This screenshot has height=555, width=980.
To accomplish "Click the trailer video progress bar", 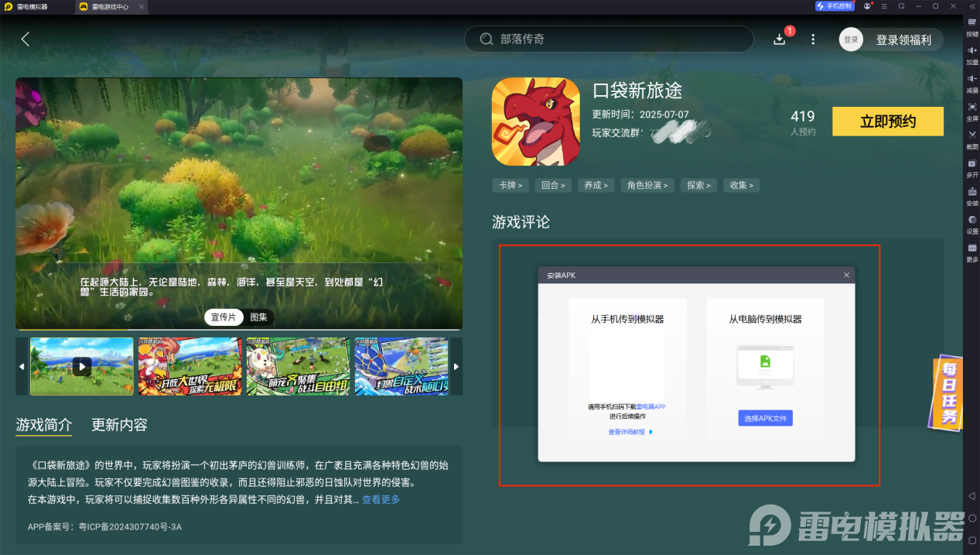I will 239,329.
